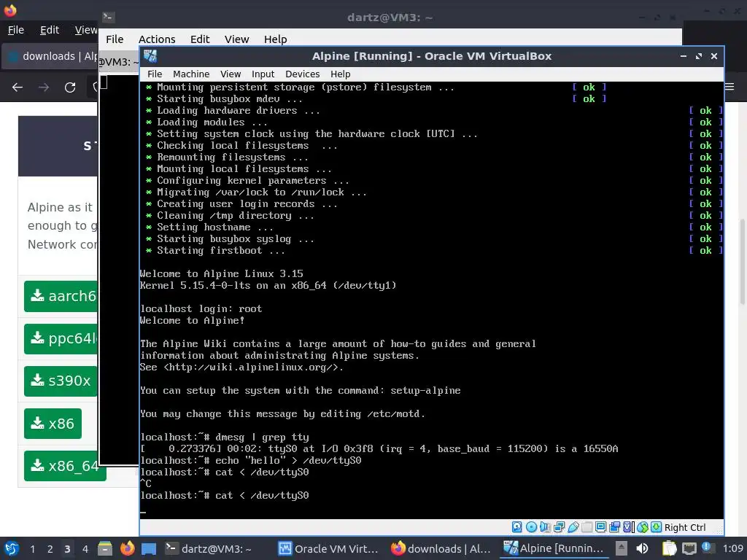Switch to downloads Firefox taskbar entry
The width and height of the screenshot is (747, 560).
click(441, 548)
